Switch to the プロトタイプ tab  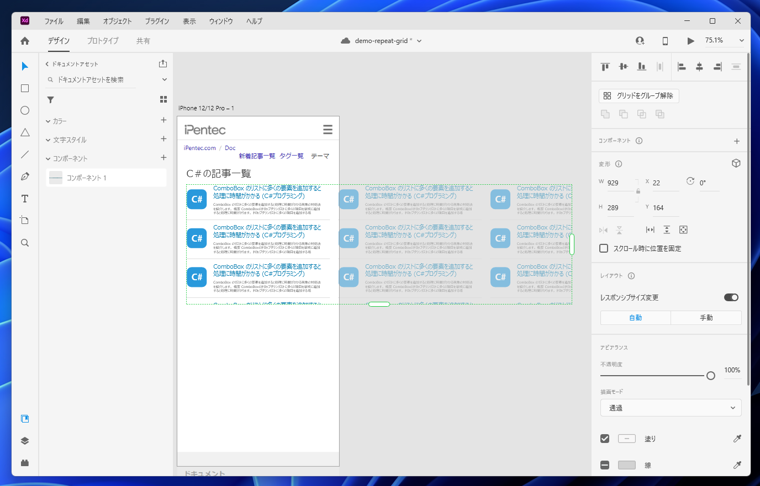pyautogui.click(x=102, y=41)
